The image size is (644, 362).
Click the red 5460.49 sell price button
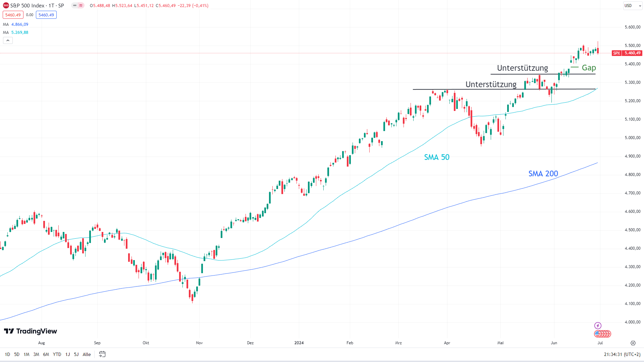tap(13, 15)
